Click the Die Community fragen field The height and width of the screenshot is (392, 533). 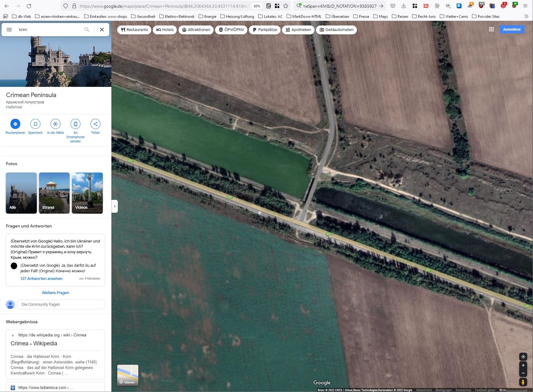coord(61,305)
